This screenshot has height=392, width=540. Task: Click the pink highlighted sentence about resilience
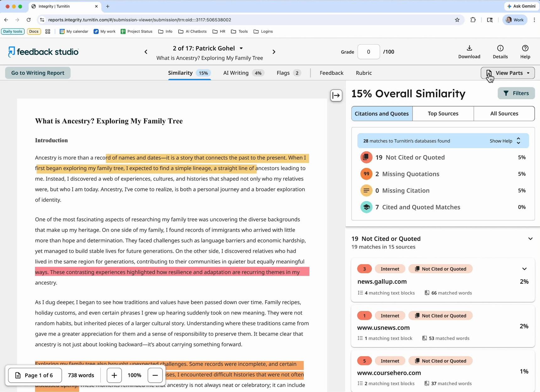pos(172,272)
